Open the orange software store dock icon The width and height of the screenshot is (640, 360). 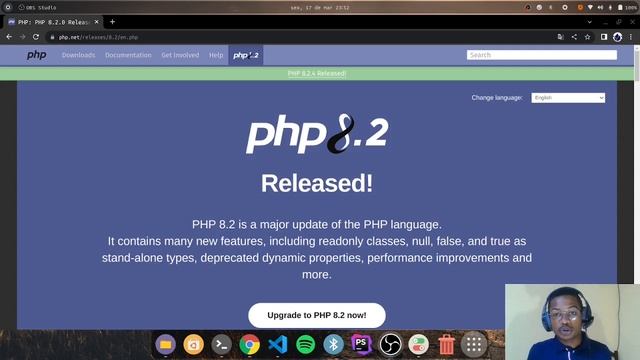(193, 344)
